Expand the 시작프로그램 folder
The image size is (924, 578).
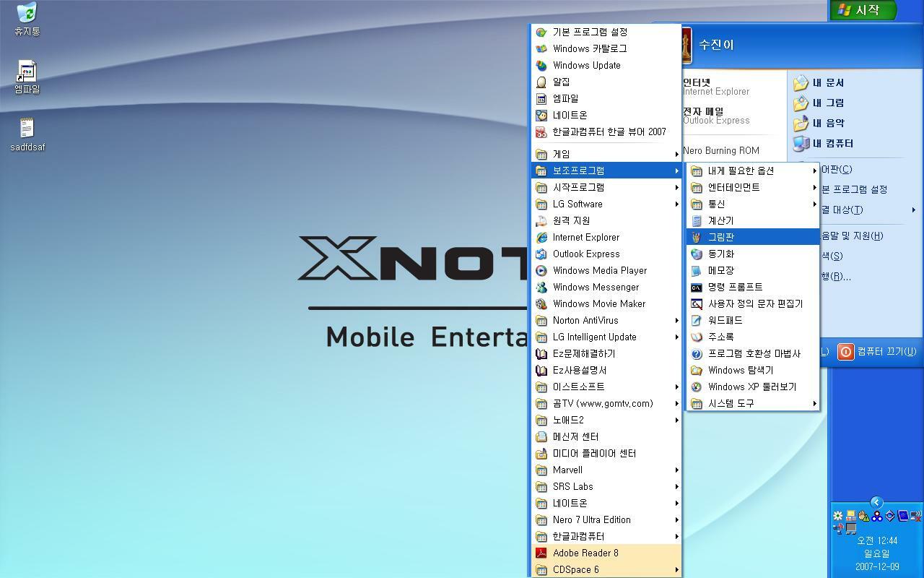click(x=606, y=187)
